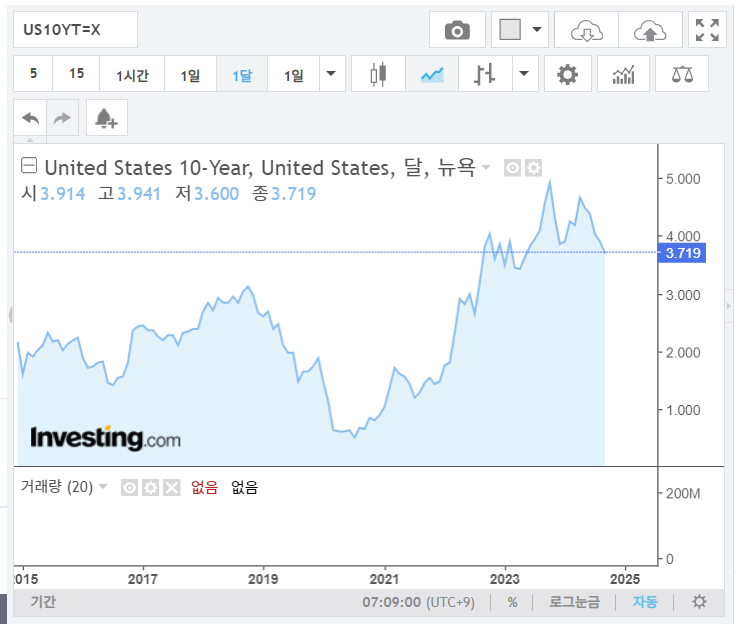Open 거래량 (20) indicator dropdown arrow
736x625 pixels.
[103, 487]
